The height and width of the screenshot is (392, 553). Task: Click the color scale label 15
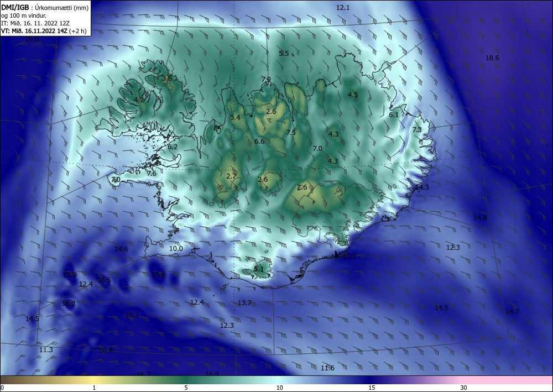[x=372, y=388]
